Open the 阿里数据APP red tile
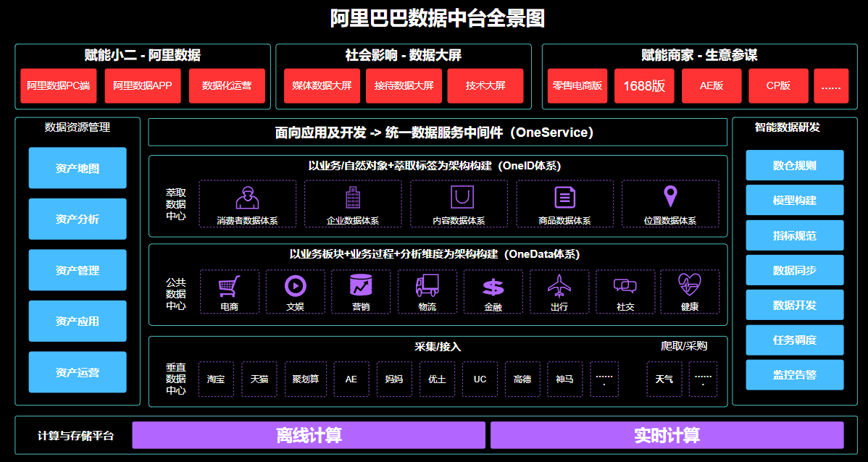 pos(143,85)
